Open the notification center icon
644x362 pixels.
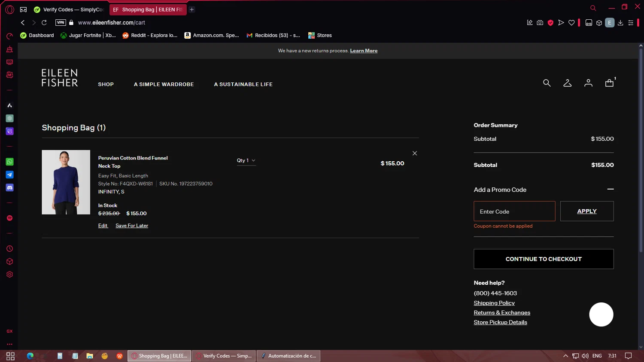click(x=628, y=356)
